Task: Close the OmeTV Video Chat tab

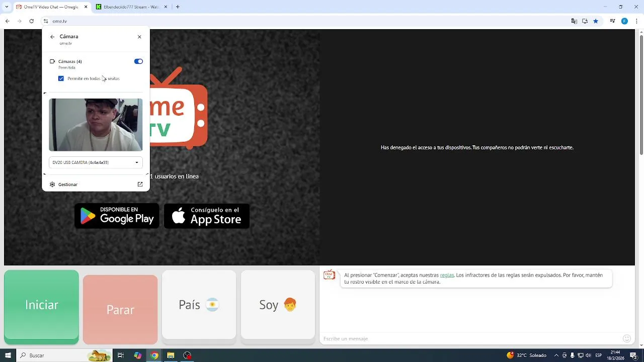Action: [x=86, y=7]
